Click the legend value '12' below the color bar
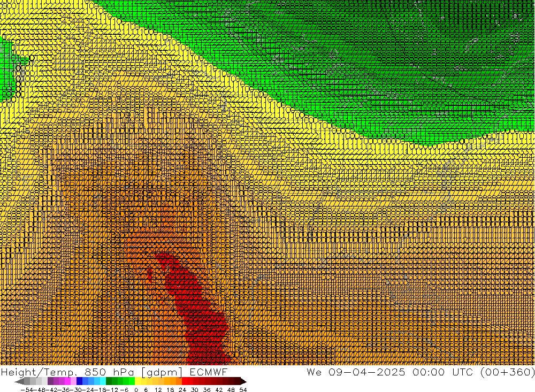This screenshot has width=535, height=392. [x=158, y=390]
